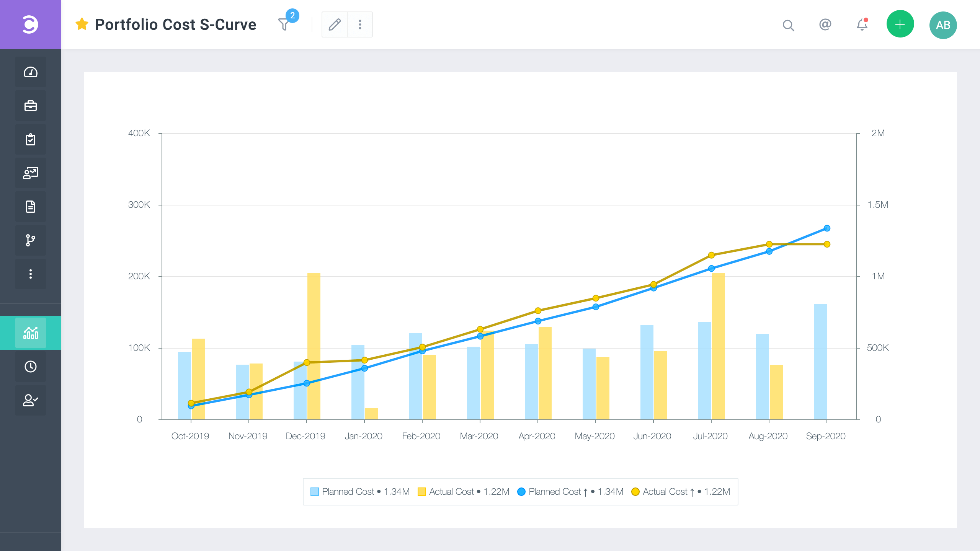Click the pencil edit report button
This screenshot has width=980, height=551.
coord(335,24)
